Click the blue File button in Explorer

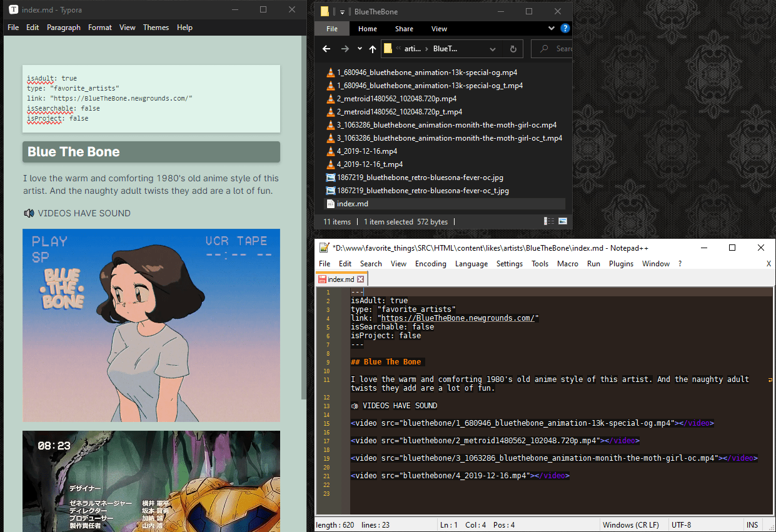click(x=332, y=29)
